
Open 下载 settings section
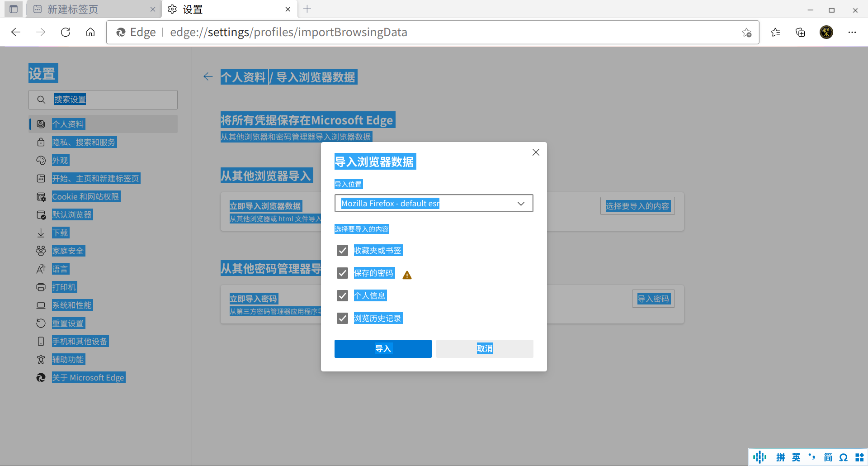click(x=104, y=233)
